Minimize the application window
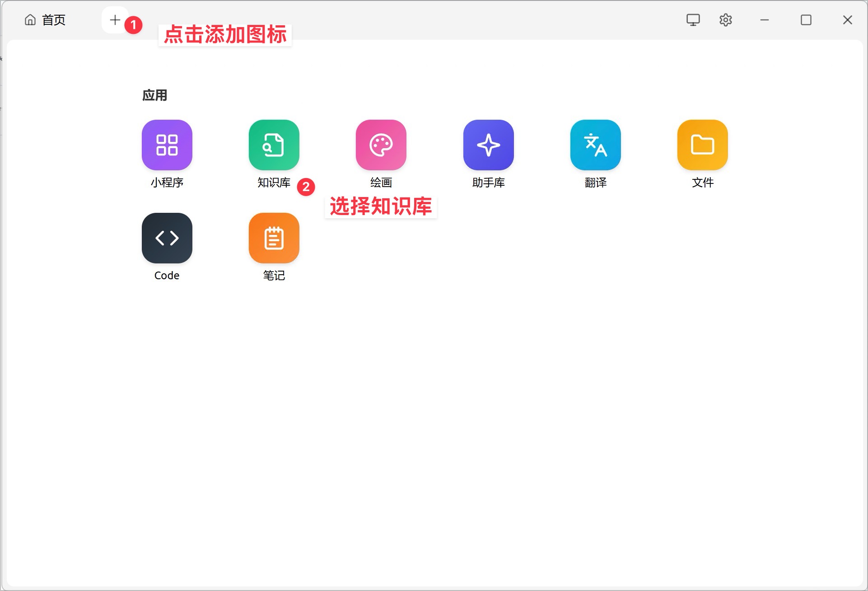The height and width of the screenshot is (591, 868). [764, 20]
